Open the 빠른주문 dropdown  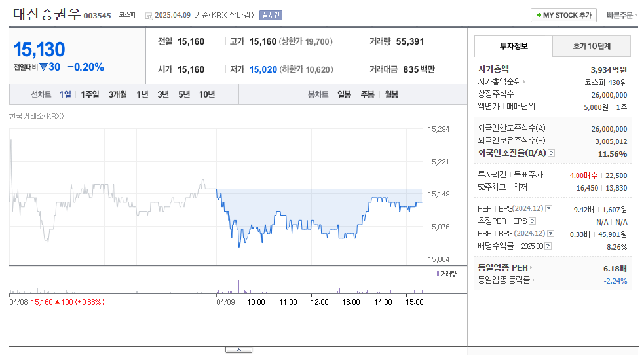click(x=622, y=15)
